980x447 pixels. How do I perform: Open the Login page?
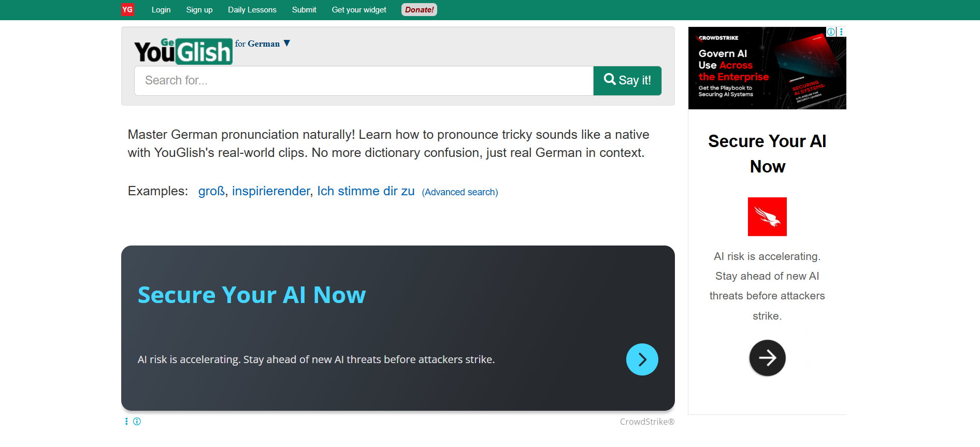coord(161,10)
